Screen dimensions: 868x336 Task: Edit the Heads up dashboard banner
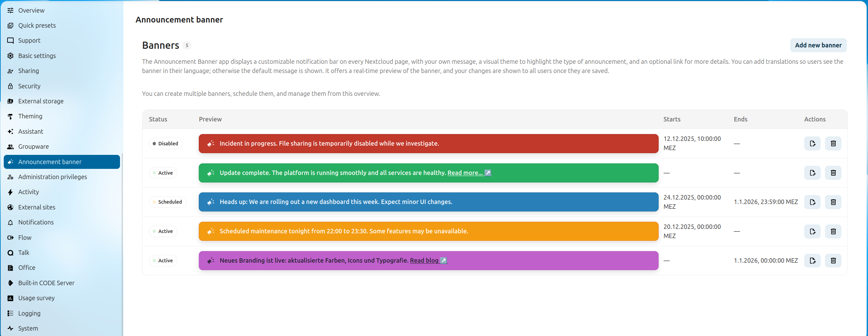click(x=812, y=202)
